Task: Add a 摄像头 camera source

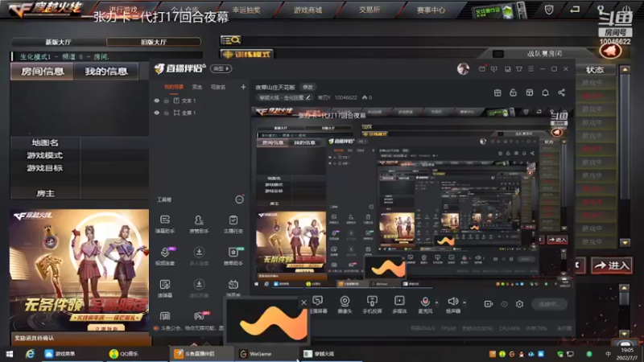Action: click(345, 305)
